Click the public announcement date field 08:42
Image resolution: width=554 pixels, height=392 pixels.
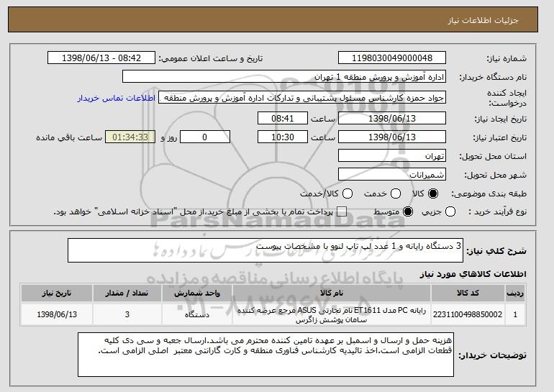coord(101,58)
